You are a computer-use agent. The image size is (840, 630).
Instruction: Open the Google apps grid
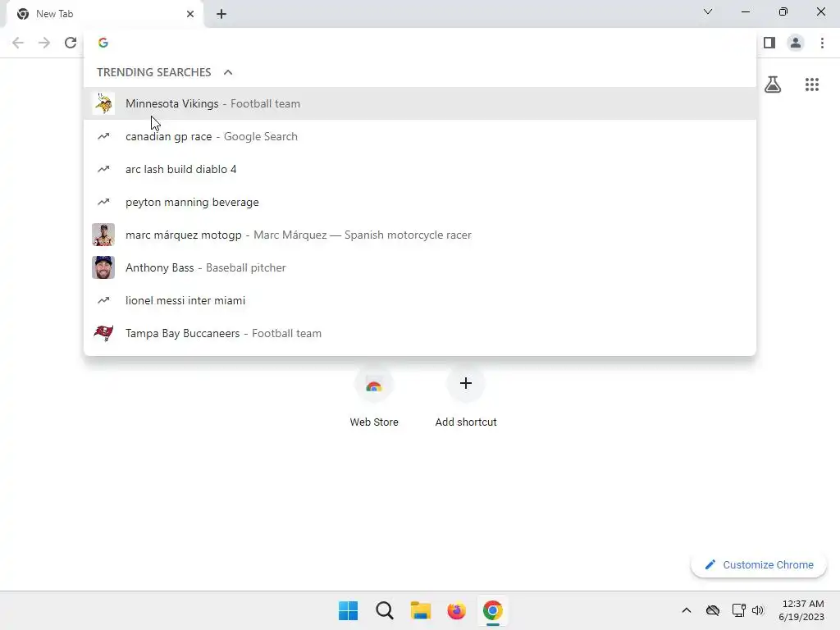pos(812,84)
